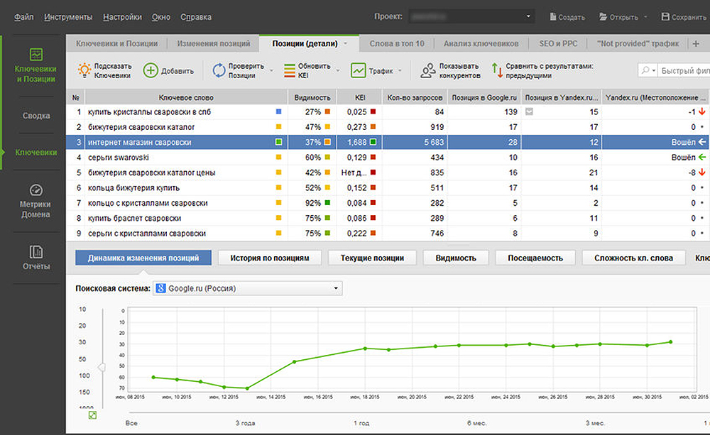Click the Трафик chart icon
Image resolution: width=710 pixels, height=435 pixels.
pos(358,71)
